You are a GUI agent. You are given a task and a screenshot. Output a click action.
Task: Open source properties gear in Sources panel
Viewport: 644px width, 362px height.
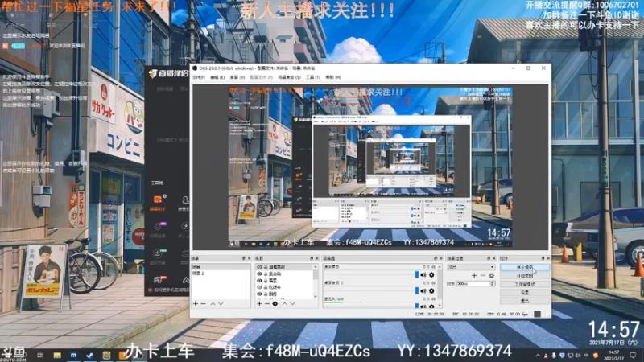click(x=275, y=304)
